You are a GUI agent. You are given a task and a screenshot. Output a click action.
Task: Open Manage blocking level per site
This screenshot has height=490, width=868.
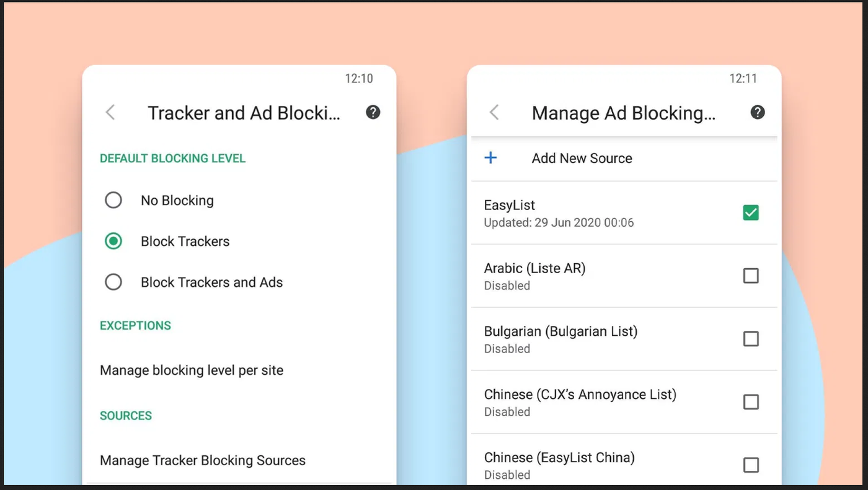[192, 370]
